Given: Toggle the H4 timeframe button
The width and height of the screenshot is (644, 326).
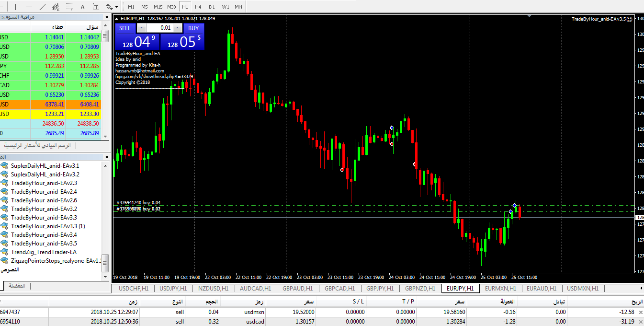Looking at the screenshot, I should click(198, 7).
